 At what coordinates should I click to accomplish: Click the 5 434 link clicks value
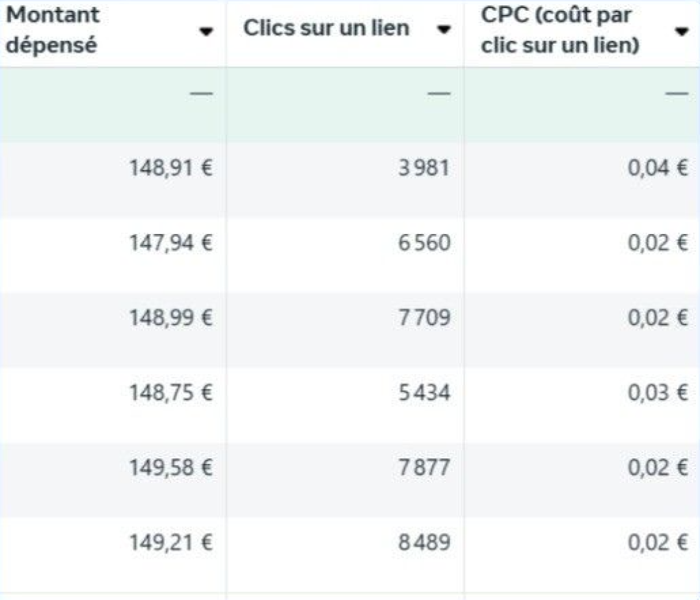(x=425, y=393)
